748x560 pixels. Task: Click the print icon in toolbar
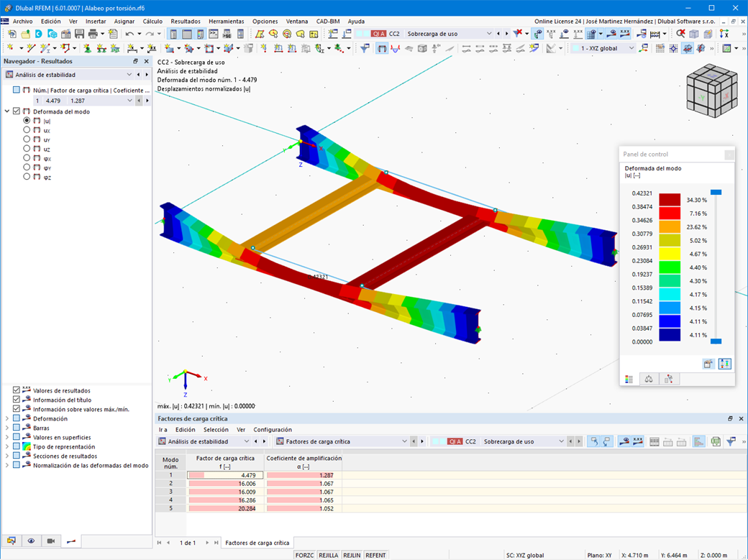click(93, 34)
